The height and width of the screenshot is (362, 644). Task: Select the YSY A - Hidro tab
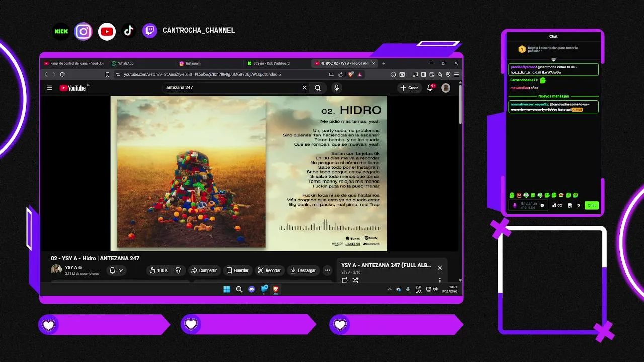[x=344, y=63]
